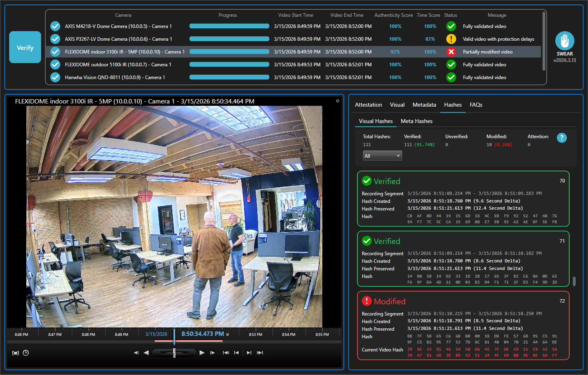Open the All hash filter dropdown

click(x=382, y=156)
